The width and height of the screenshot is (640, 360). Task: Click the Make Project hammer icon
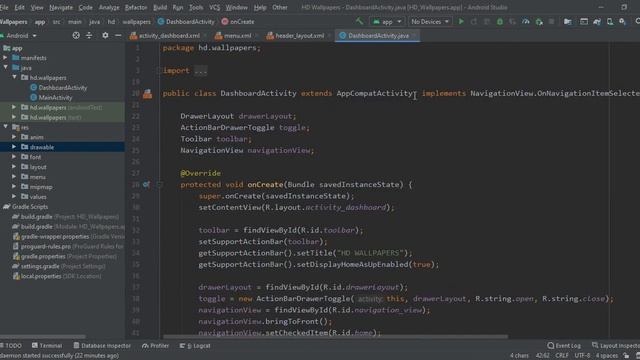tap(360, 21)
